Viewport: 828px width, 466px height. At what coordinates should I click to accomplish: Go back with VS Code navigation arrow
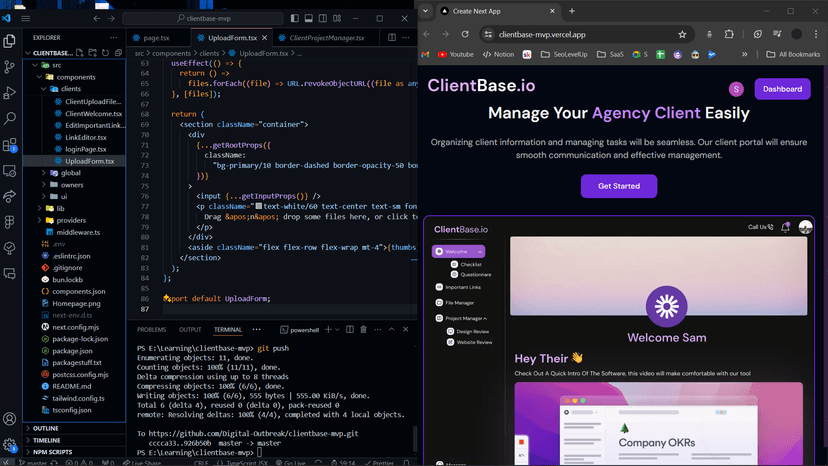point(97,18)
